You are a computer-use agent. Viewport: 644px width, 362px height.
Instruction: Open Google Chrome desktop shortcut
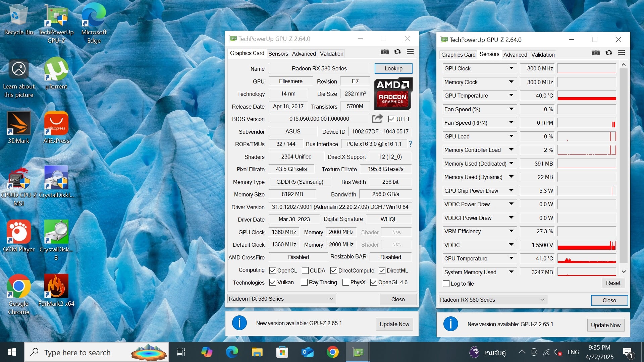click(18, 295)
